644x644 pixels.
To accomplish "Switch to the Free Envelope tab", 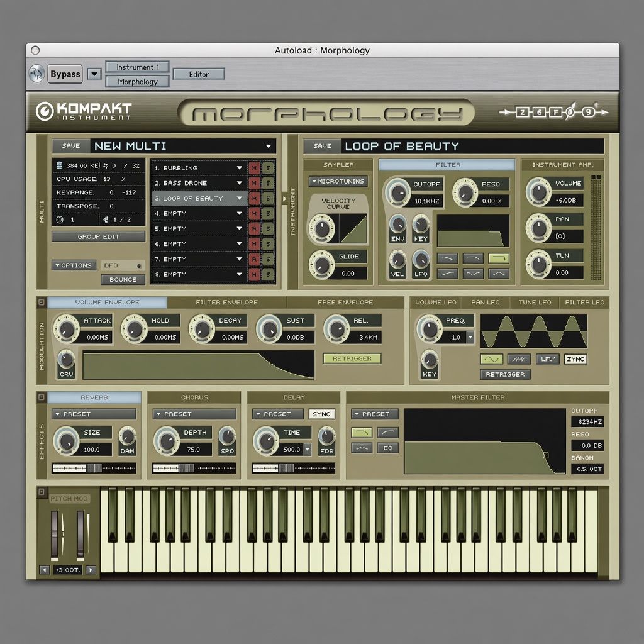I will point(345,303).
